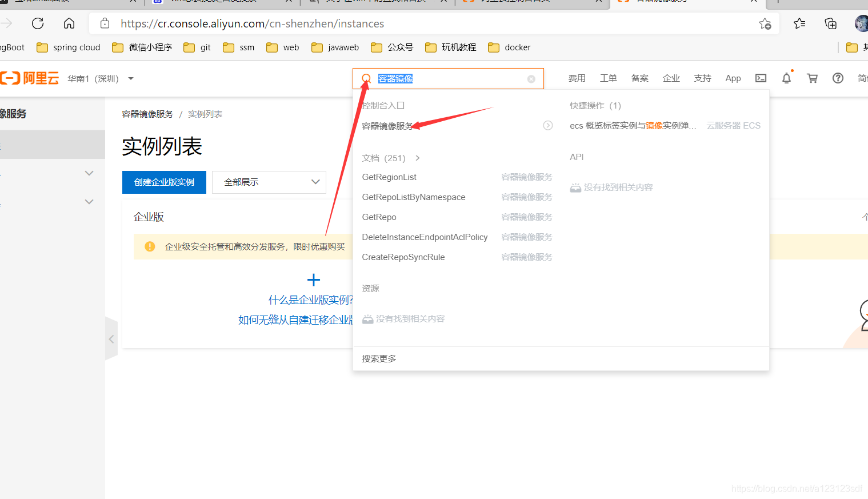Viewport: 868px width, 499px height.
Task: Open 什么是企业版实例? link
Action: 311,300
